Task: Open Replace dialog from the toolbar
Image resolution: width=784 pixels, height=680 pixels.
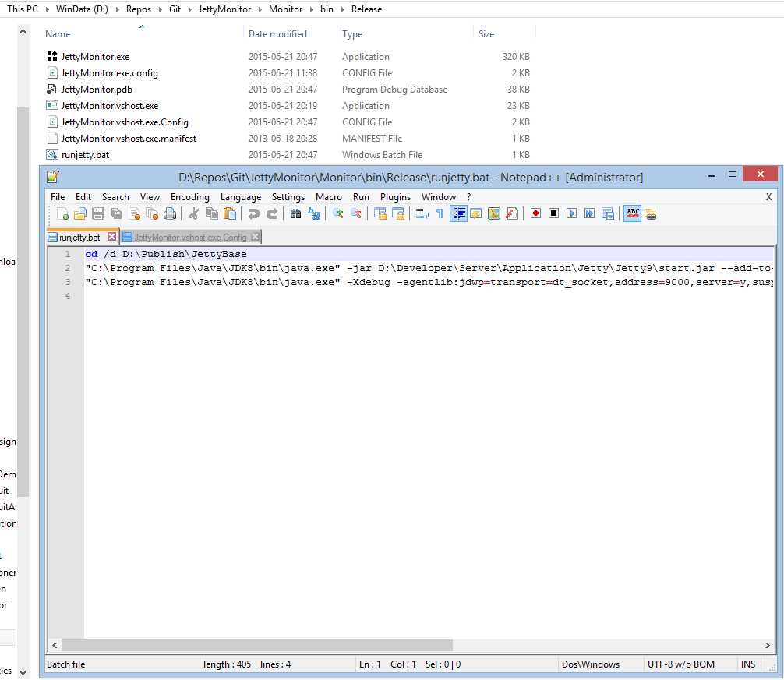Action: [x=313, y=214]
